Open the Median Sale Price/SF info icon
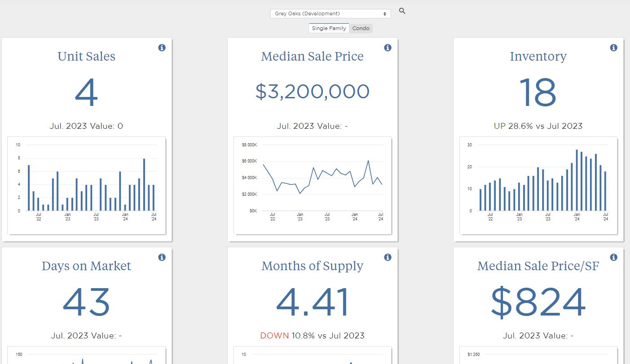The image size is (630, 364). 614,257
